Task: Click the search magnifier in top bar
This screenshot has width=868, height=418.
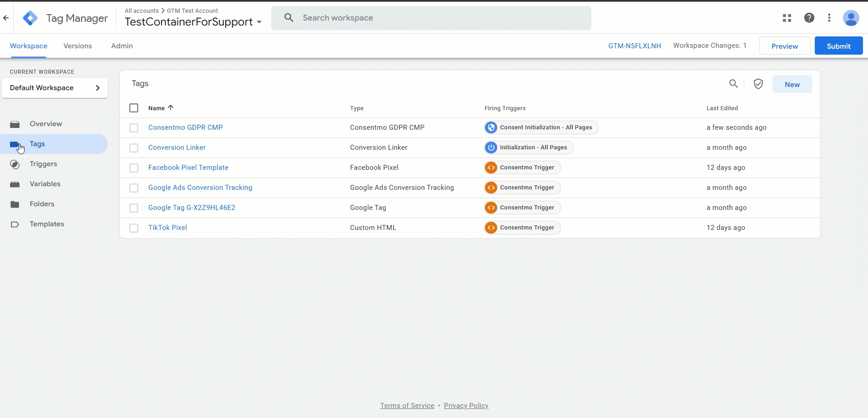Action: point(289,18)
